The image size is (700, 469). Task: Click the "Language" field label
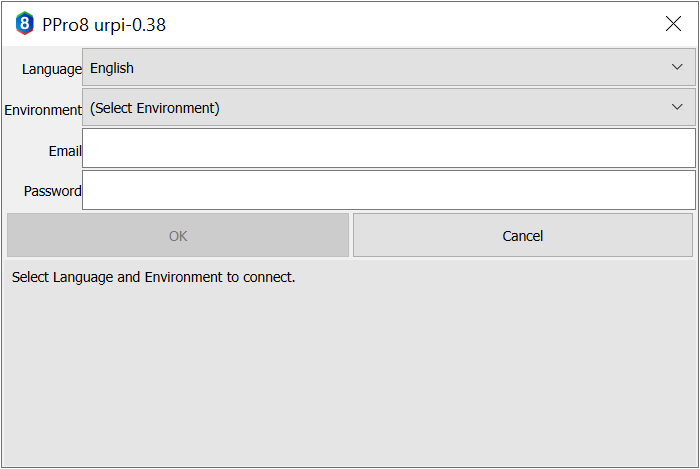pyautogui.click(x=52, y=69)
